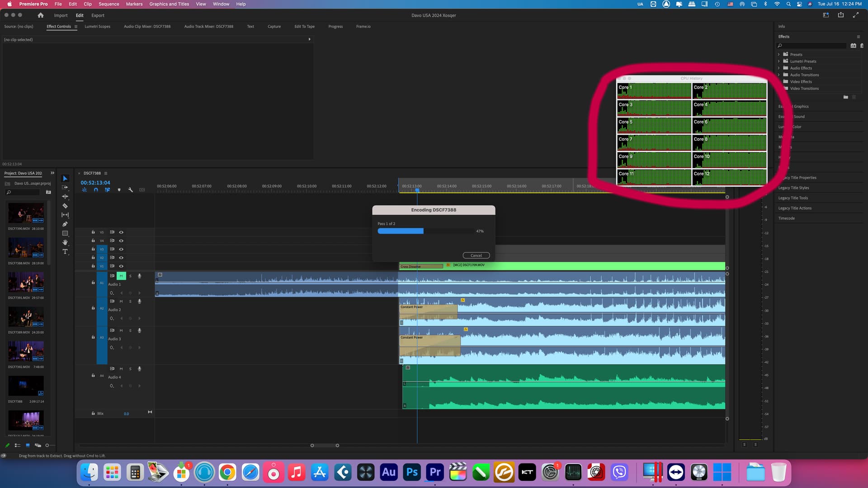Screen dimensions: 868x488
Task: Hide V1 track output eye
Action: (121, 266)
